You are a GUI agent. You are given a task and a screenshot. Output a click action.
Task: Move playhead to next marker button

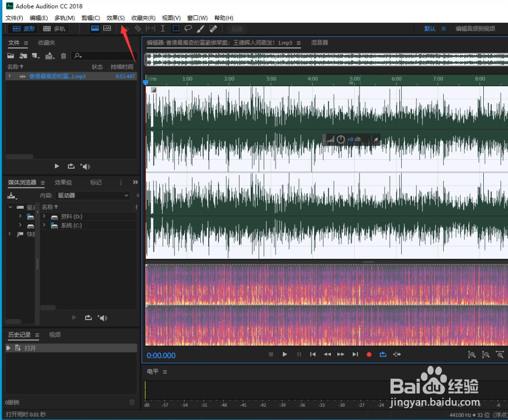tap(356, 354)
